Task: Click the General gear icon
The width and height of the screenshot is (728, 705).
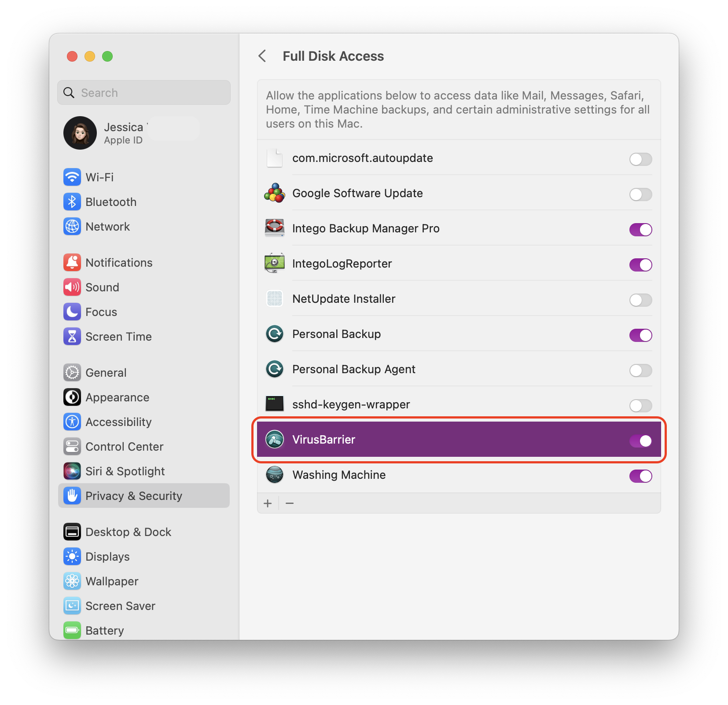Action: pos(72,373)
